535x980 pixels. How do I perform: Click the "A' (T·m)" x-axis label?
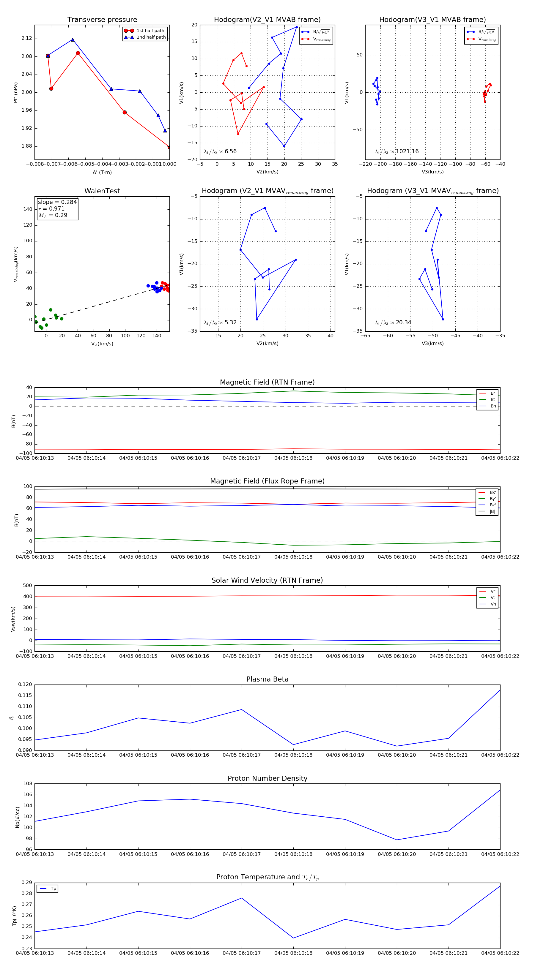click(102, 172)
